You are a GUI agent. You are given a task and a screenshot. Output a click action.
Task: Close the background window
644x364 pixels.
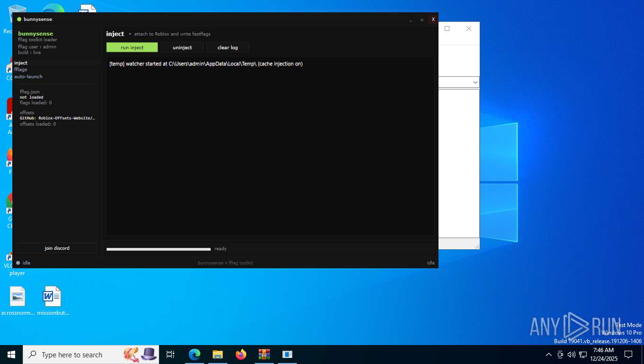(469, 28)
